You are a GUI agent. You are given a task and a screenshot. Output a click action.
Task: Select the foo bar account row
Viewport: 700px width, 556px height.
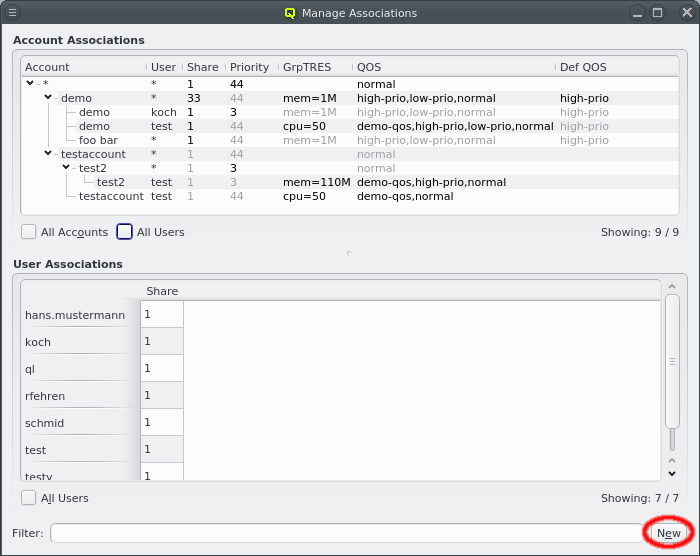coord(350,140)
